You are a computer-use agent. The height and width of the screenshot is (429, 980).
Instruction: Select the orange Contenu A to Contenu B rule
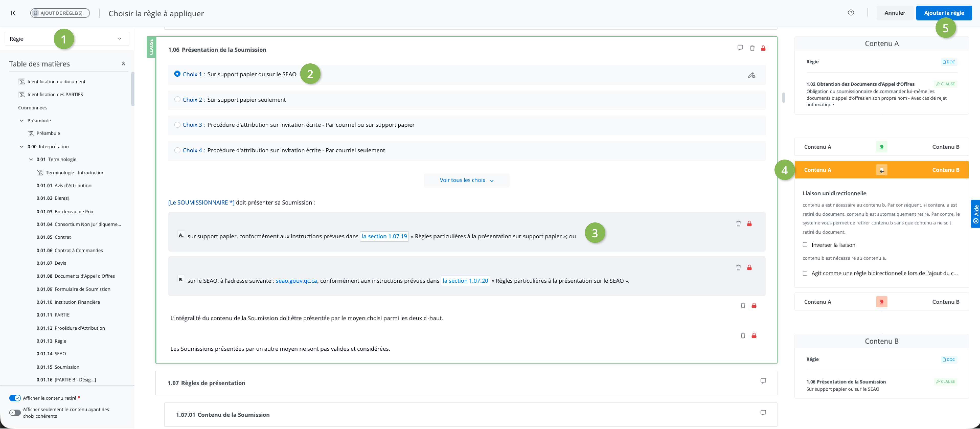pyautogui.click(x=882, y=170)
